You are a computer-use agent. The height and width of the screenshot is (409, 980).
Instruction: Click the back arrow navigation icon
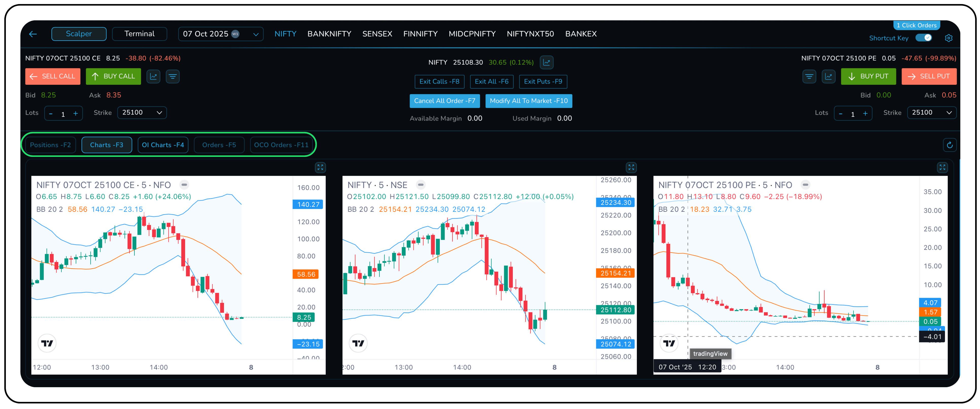pyautogui.click(x=33, y=34)
